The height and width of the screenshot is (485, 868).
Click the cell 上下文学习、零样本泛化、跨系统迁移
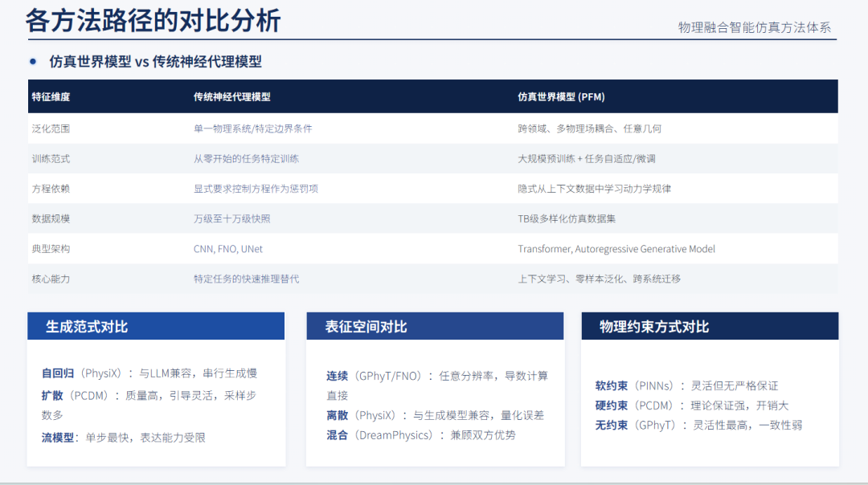point(600,279)
